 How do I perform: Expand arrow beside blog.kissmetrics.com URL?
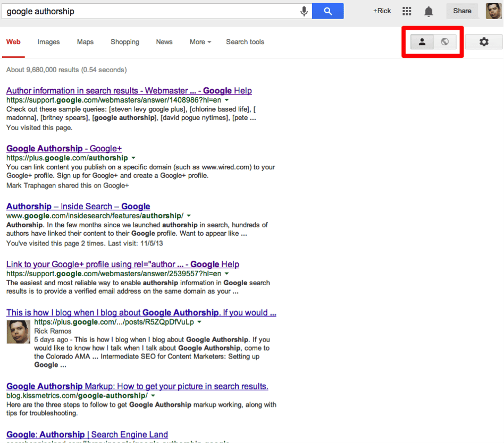click(153, 395)
